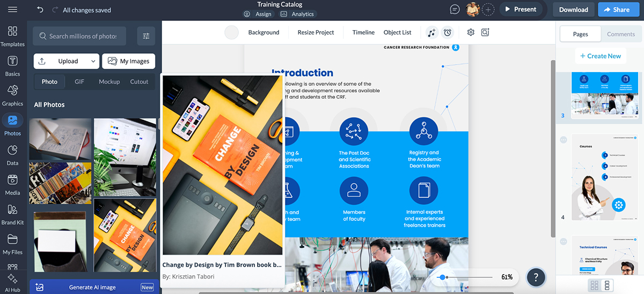Click the Post Doc network icon on canvas
This screenshot has width=644, height=294.
tap(354, 131)
